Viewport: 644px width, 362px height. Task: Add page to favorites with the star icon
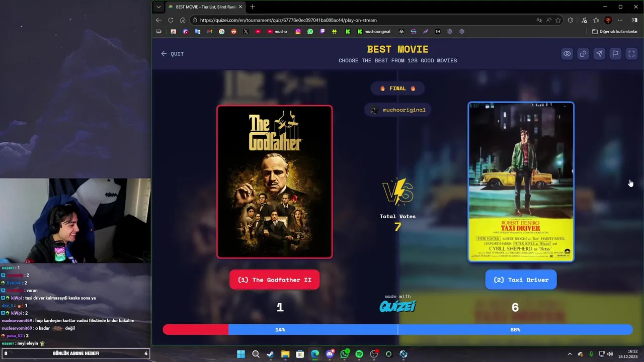(558, 20)
